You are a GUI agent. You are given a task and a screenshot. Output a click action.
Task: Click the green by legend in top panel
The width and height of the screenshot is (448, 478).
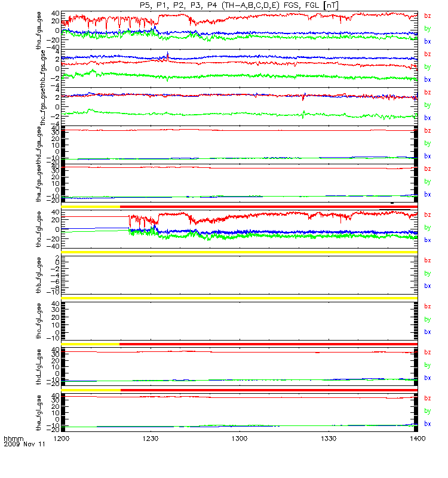point(427,29)
